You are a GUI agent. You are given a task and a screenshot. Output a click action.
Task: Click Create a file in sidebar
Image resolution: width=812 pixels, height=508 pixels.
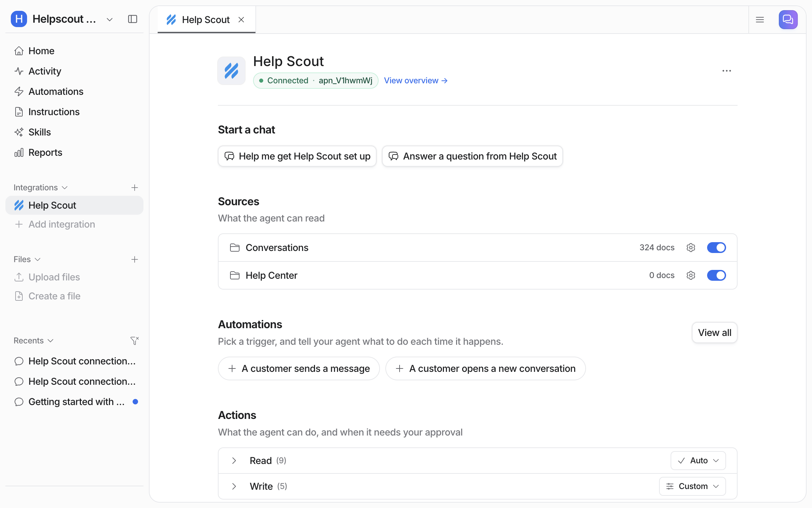point(74,296)
